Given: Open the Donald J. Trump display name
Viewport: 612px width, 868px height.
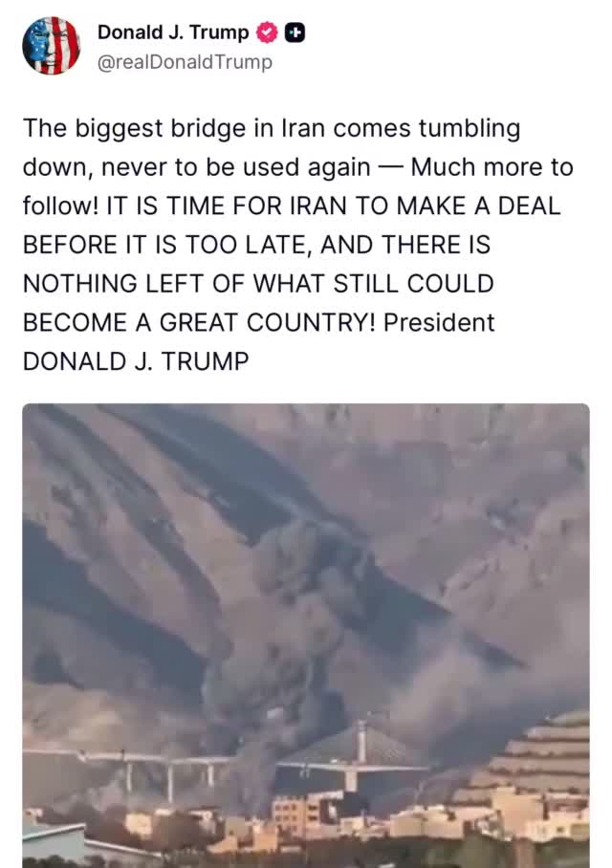Looking at the screenshot, I should (x=173, y=33).
